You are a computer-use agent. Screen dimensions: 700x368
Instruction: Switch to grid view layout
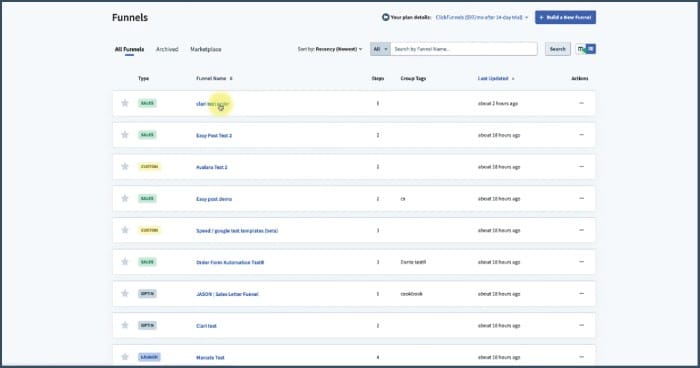tap(580, 49)
